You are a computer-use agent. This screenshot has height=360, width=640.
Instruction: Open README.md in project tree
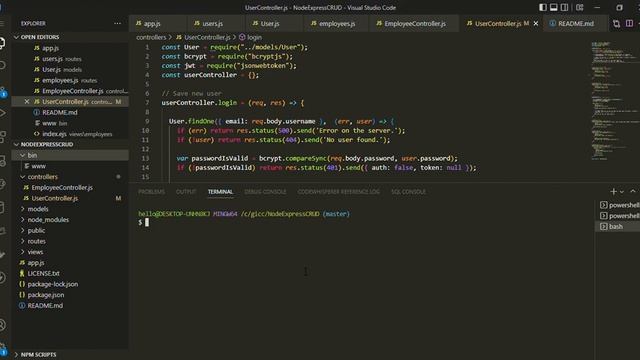70,305
